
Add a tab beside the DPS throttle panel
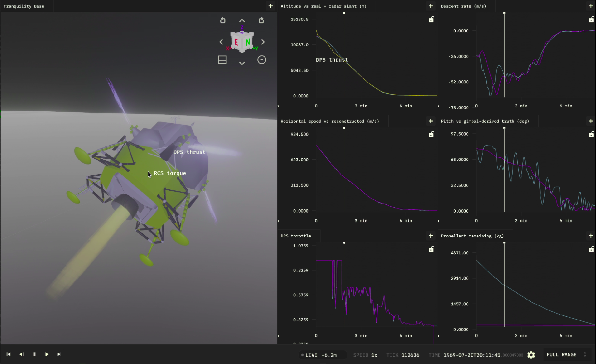(431, 236)
